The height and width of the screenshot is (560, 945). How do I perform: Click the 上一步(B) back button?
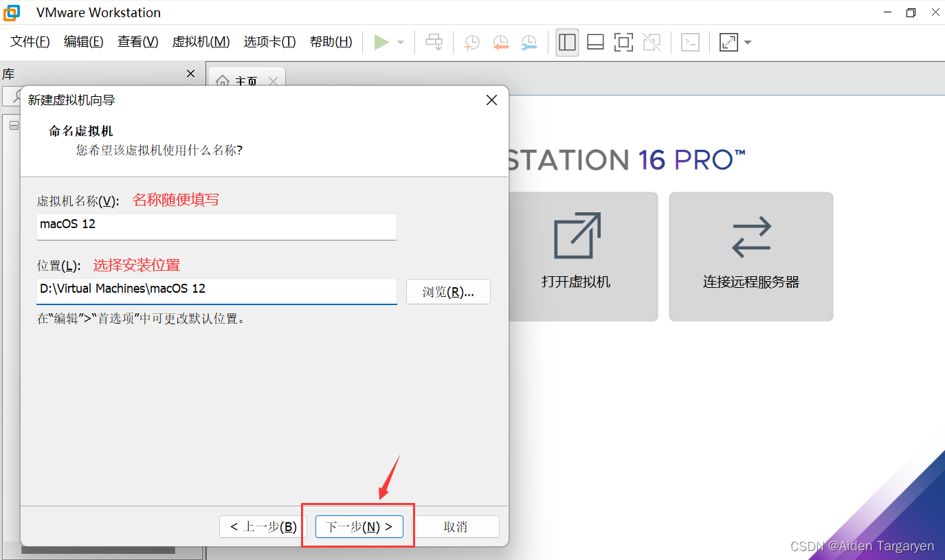tap(264, 527)
